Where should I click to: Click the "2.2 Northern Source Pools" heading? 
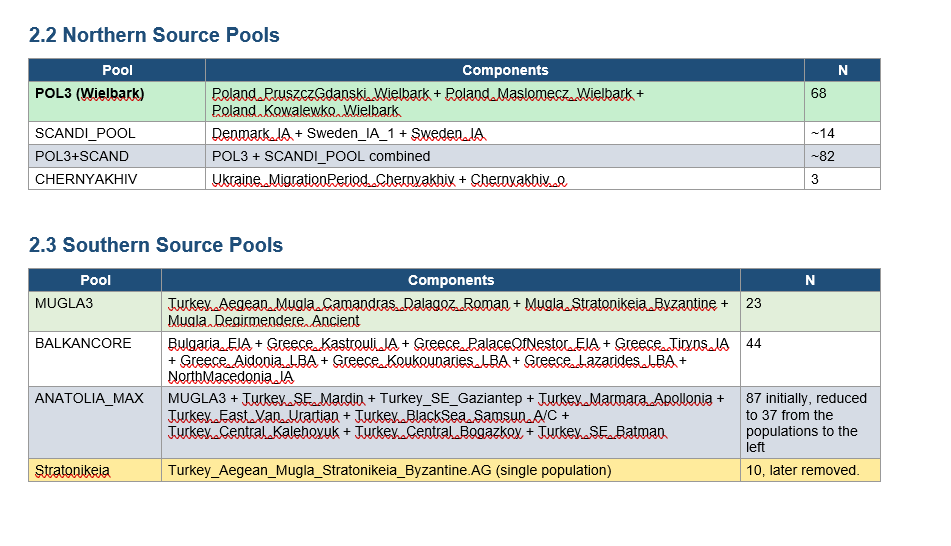pyautogui.click(x=154, y=36)
